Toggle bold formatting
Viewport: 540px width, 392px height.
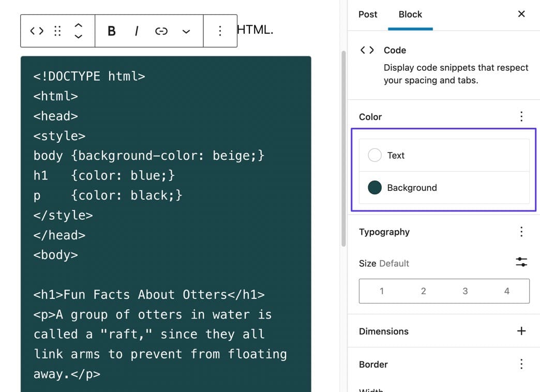point(111,31)
